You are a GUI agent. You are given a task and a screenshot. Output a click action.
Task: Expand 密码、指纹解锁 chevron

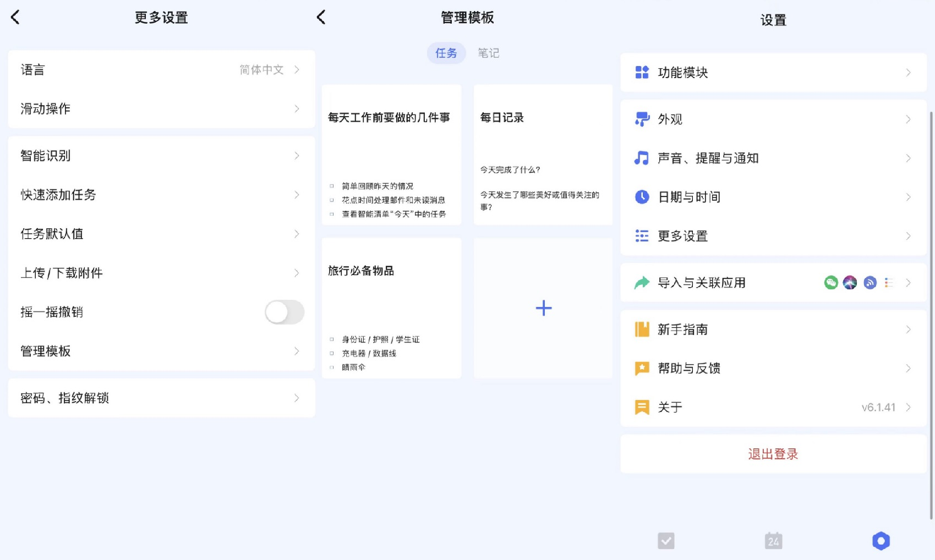[x=297, y=398]
